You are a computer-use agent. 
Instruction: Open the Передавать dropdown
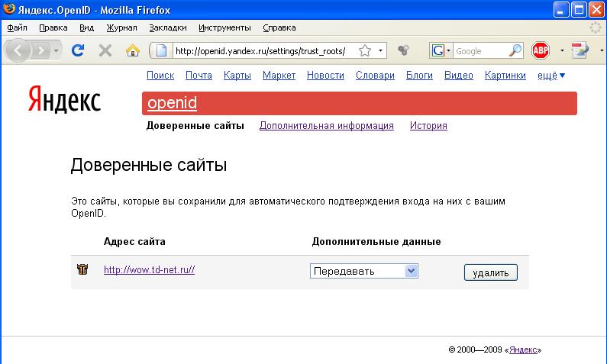(364, 271)
